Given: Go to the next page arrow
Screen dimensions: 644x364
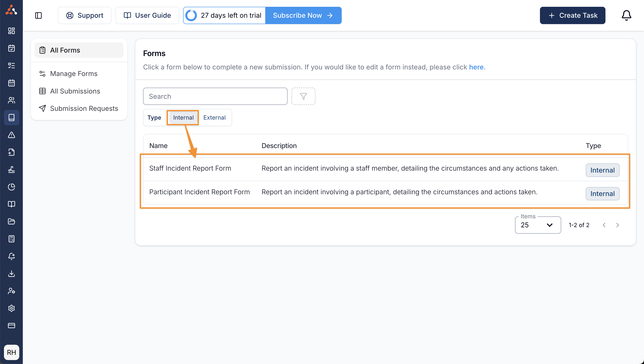Looking at the screenshot, I should tap(617, 225).
